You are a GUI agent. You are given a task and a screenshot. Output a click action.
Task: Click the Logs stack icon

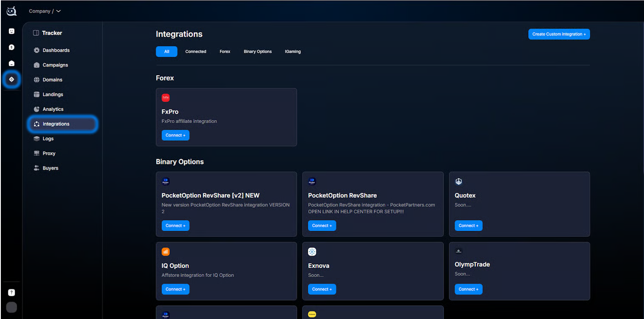(x=37, y=139)
